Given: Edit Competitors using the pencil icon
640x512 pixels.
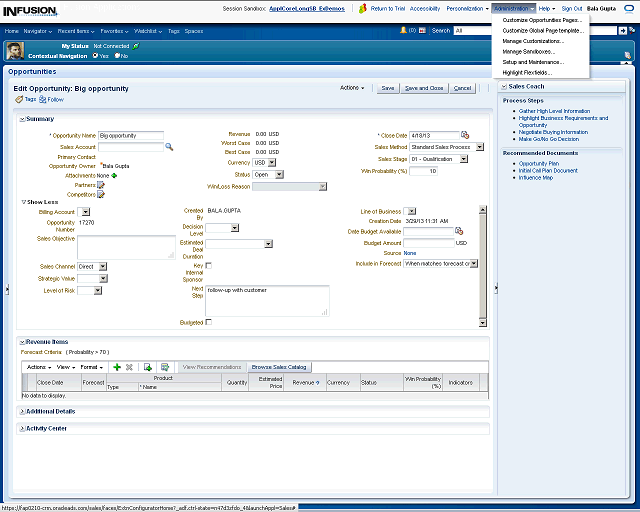Looking at the screenshot, I should click(x=100, y=195).
